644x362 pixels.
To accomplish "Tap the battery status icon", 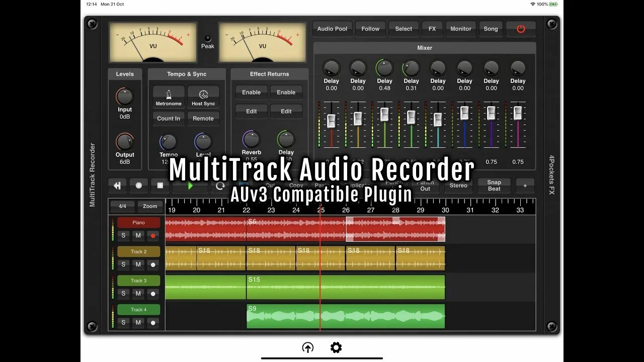I will (x=553, y=4).
